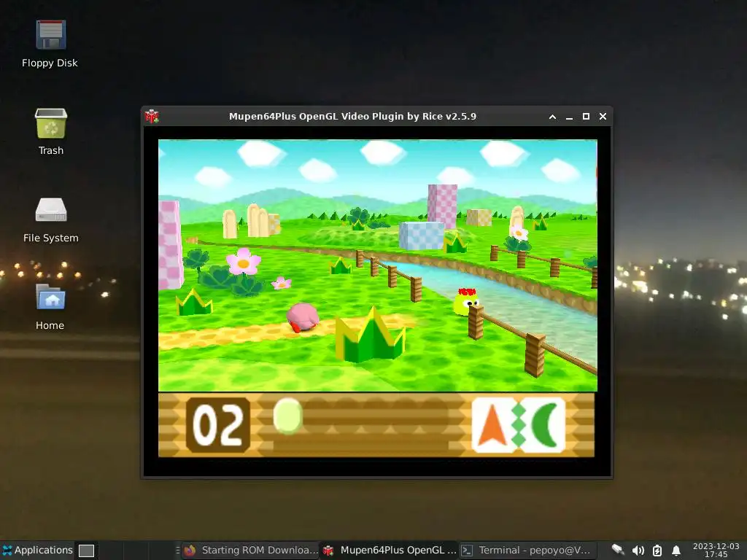Open the Applications menu
This screenshot has width=747, height=560.
point(38,550)
